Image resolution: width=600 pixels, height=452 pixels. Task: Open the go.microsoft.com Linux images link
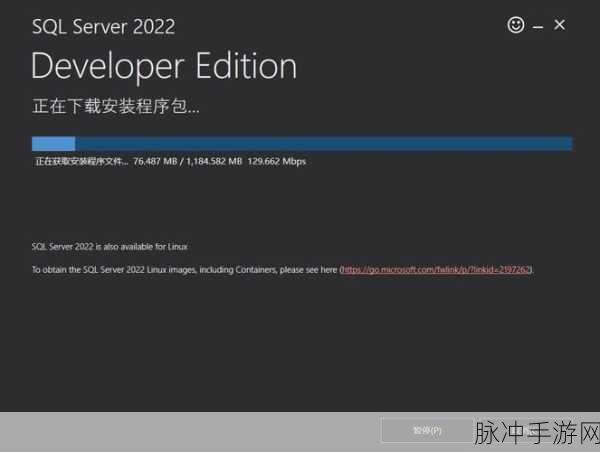pyautogui.click(x=436, y=270)
